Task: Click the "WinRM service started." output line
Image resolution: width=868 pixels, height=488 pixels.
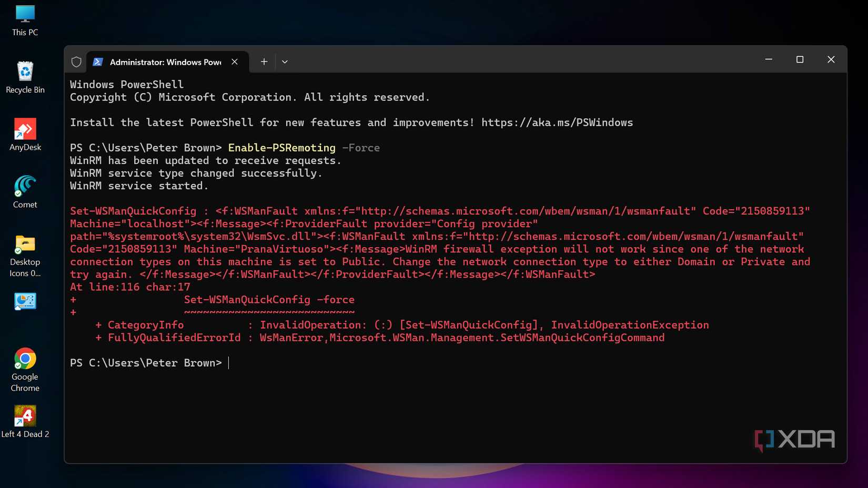Action: (139, 186)
